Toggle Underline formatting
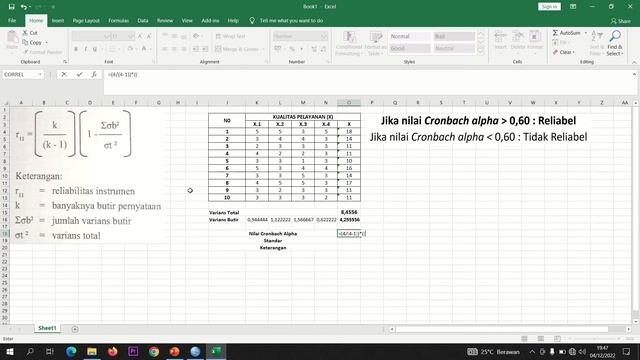 (95, 49)
